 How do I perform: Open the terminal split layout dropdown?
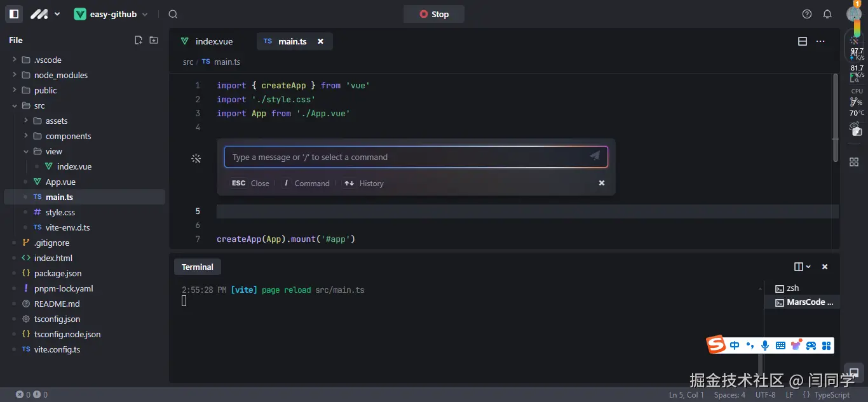[x=803, y=267]
